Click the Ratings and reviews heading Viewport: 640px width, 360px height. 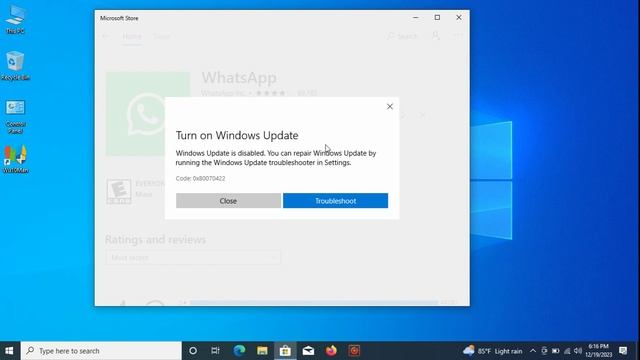[x=156, y=240]
